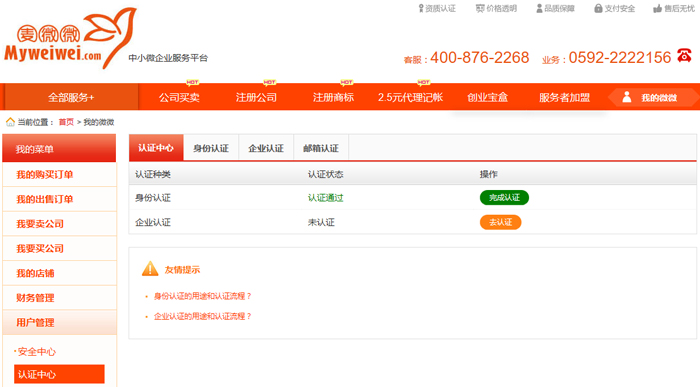Click the 我的微微 user icon

627,97
